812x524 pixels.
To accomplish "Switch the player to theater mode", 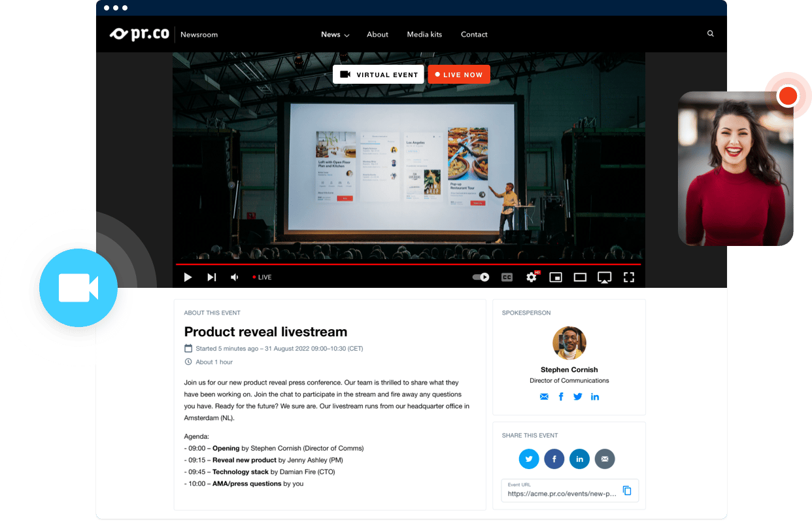I will [x=579, y=277].
